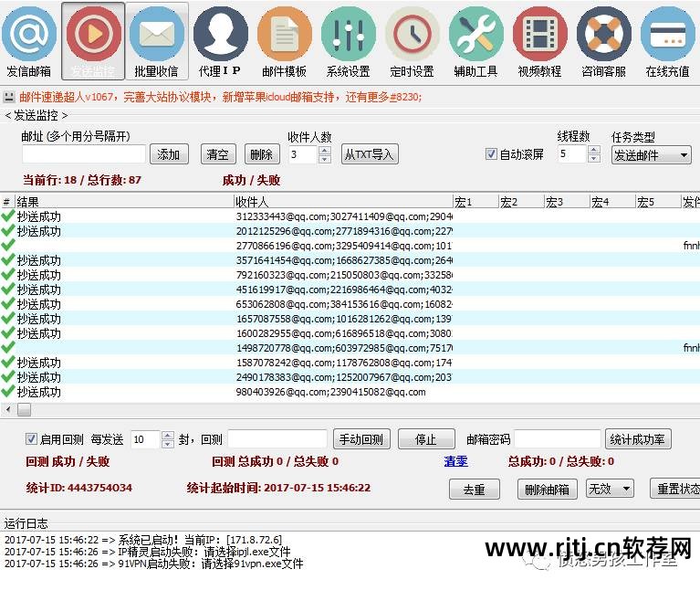Click the 宏5 column header
The image size is (700, 590).
pyautogui.click(x=658, y=202)
